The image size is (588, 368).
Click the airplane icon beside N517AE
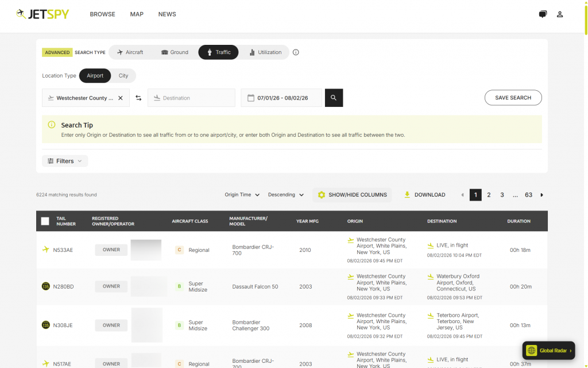point(46,363)
